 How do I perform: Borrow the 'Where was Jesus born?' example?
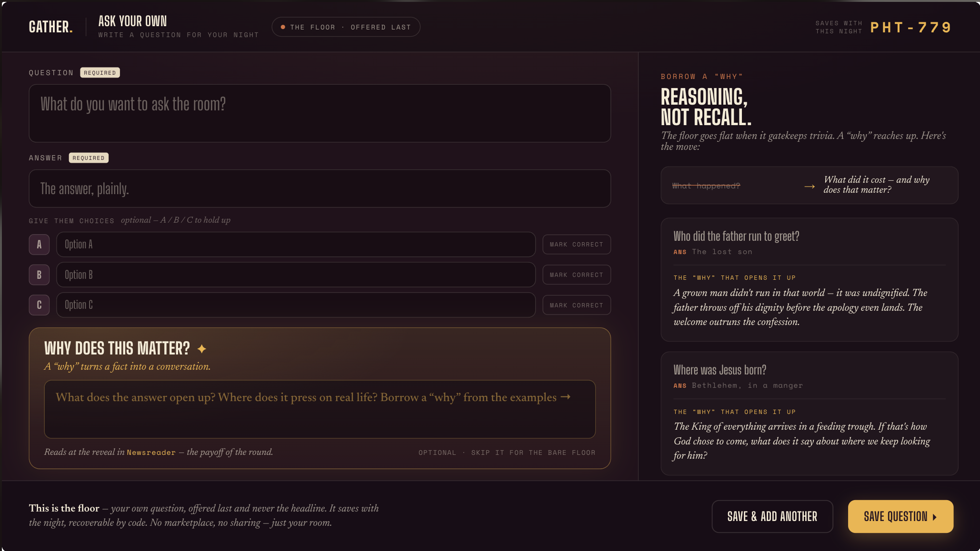coord(810,413)
